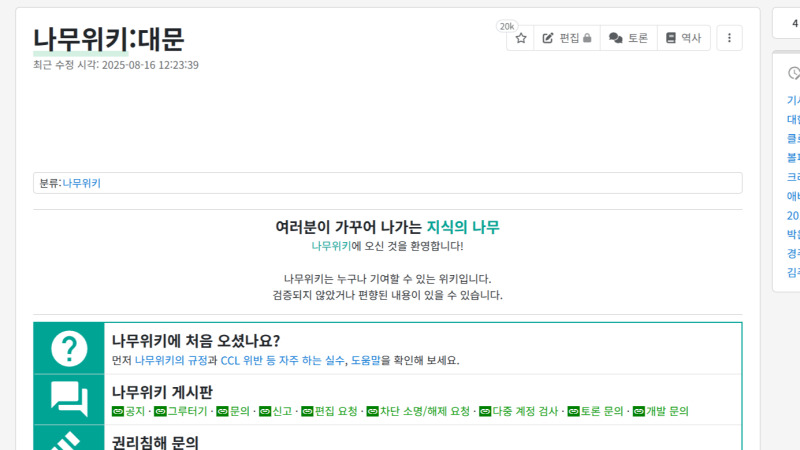Click the chat bubbles board icon

[69, 399]
